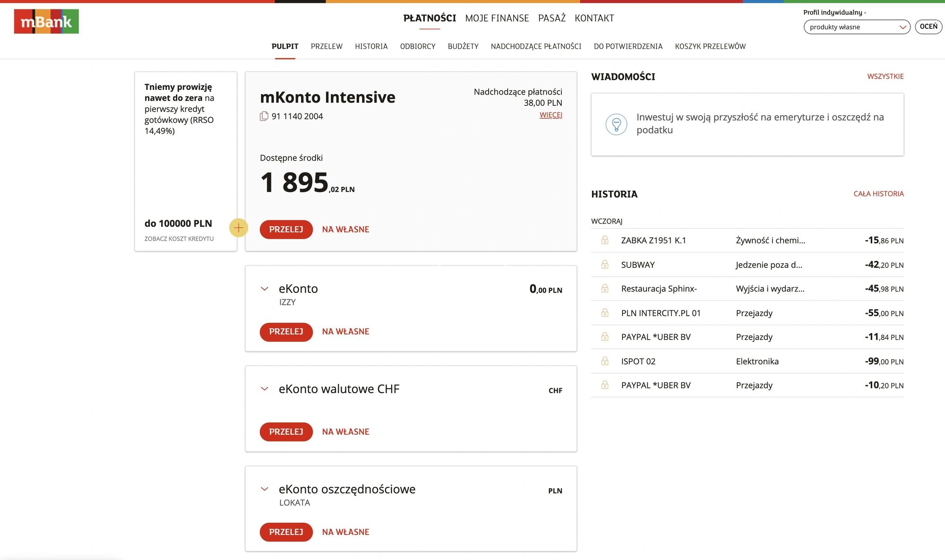The height and width of the screenshot is (560, 945).
Task: Click lock icon beside Restauracja Sphinx-
Action: click(x=605, y=288)
